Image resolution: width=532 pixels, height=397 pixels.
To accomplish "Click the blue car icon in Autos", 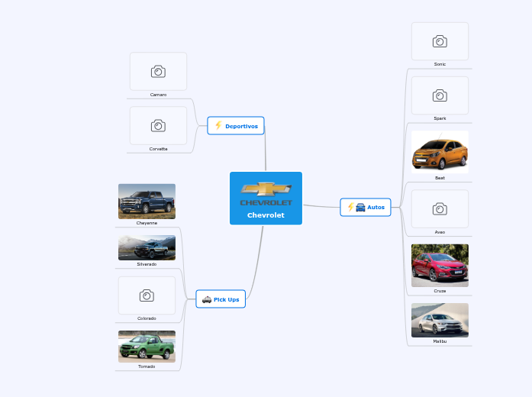I will [x=360, y=207].
